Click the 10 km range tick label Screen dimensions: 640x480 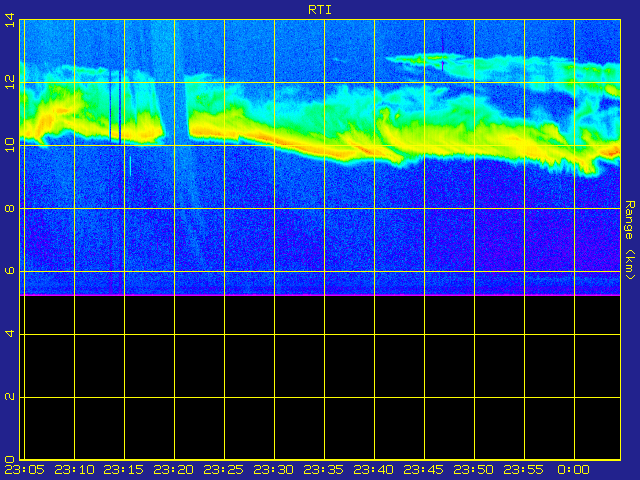point(10,145)
